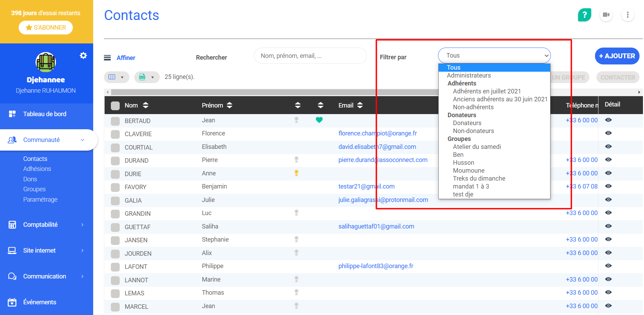Viewport: 644px width, 315px height.
Task: Open the column display dropdown
Action: (116, 77)
